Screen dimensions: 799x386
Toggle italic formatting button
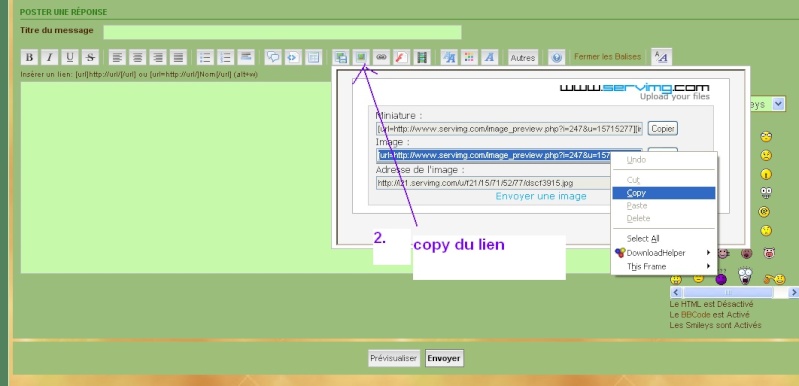tap(49, 57)
